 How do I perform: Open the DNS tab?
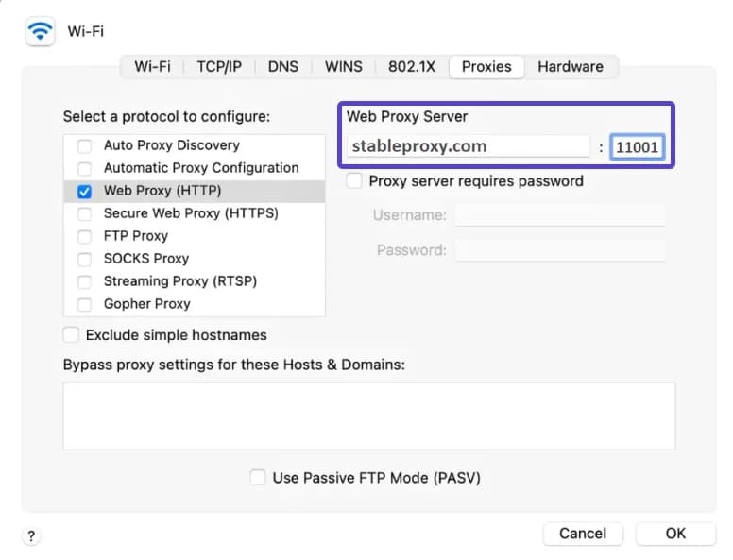coord(282,67)
